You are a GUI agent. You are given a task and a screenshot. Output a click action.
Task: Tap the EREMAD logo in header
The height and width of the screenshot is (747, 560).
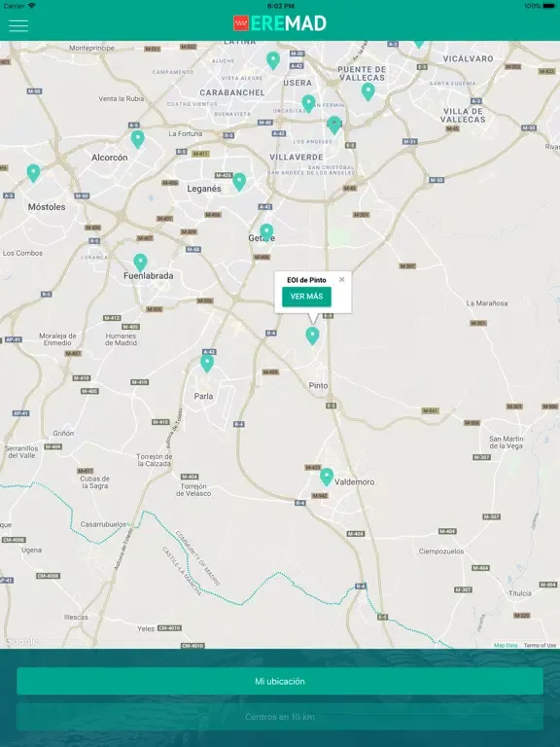(x=280, y=23)
